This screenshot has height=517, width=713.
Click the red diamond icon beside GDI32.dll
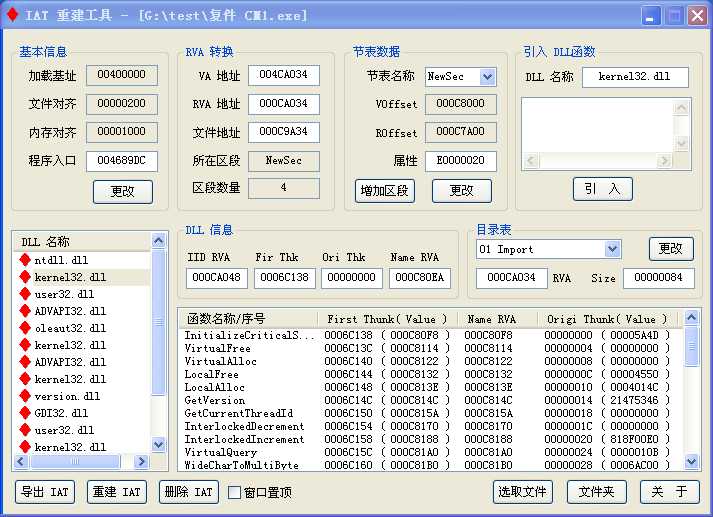(x=25, y=413)
